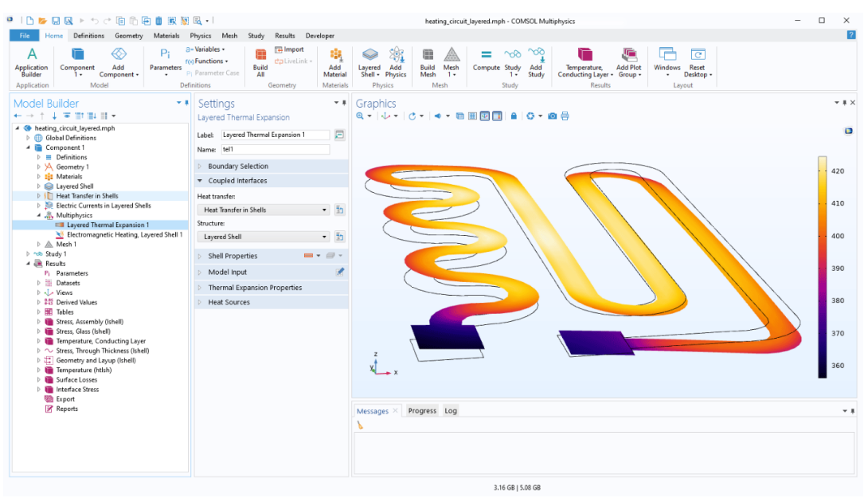Image resolution: width=868 pixels, height=498 pixels.
Task: Click the New file icon in quick access toolbar
Action: (x=30, y=21)
